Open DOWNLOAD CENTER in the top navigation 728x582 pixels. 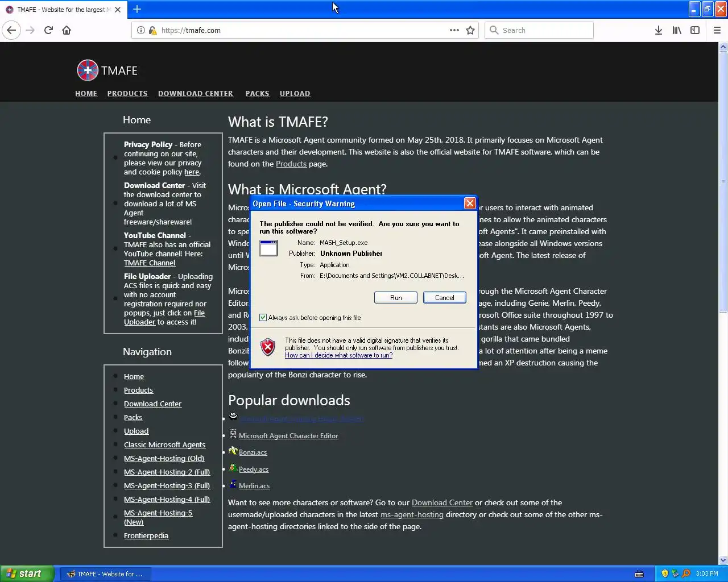click(196, 94)
